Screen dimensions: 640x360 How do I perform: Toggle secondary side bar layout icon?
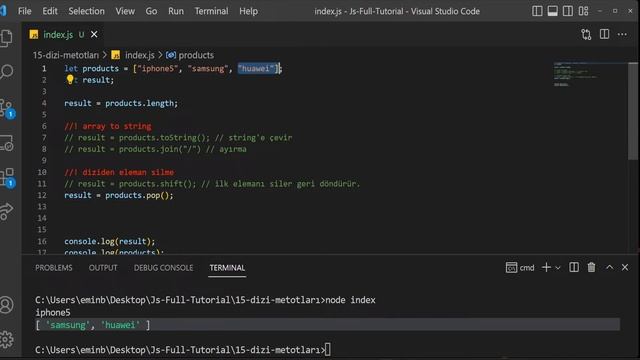568,11
